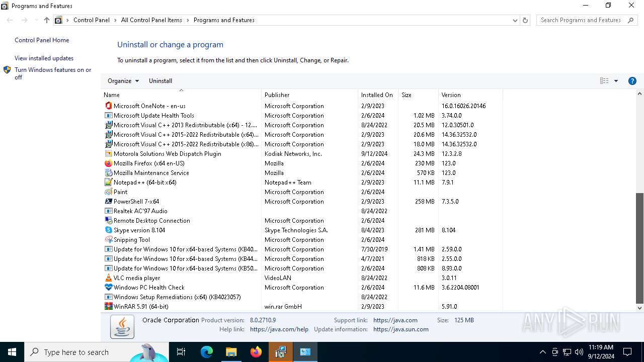
Task: Launch Microsoft Edge from the taskbar
Action: (207, 352)
